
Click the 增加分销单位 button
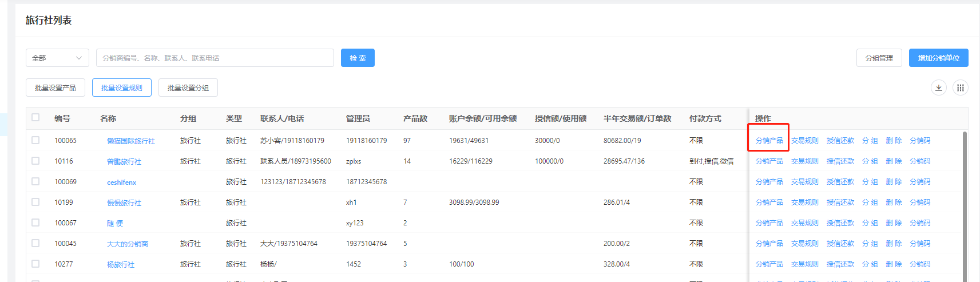pyautogui.click(x=938, y=58)
